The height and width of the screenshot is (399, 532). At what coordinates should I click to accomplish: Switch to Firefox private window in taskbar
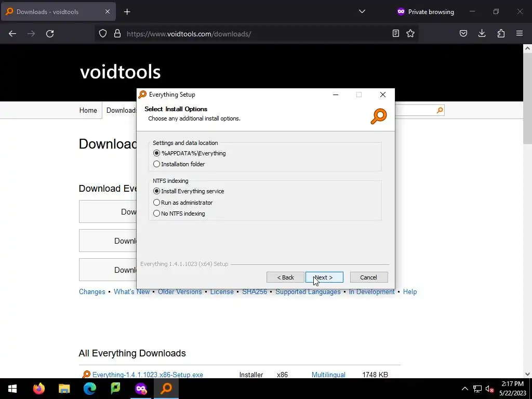(141, 389)
